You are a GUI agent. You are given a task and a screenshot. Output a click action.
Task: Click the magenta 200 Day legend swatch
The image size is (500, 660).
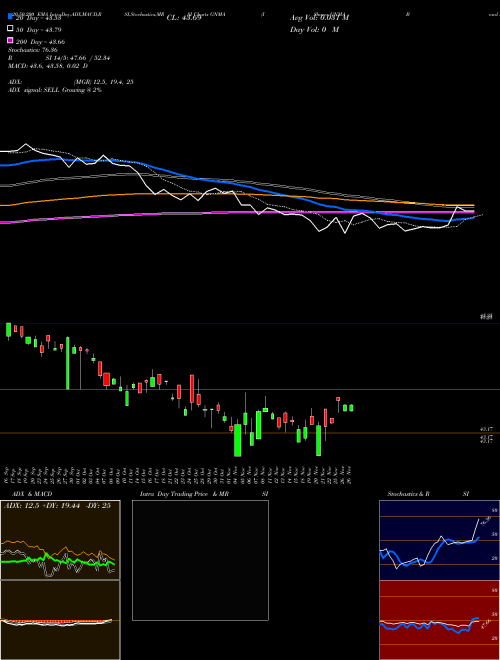(x=11, y=40)
